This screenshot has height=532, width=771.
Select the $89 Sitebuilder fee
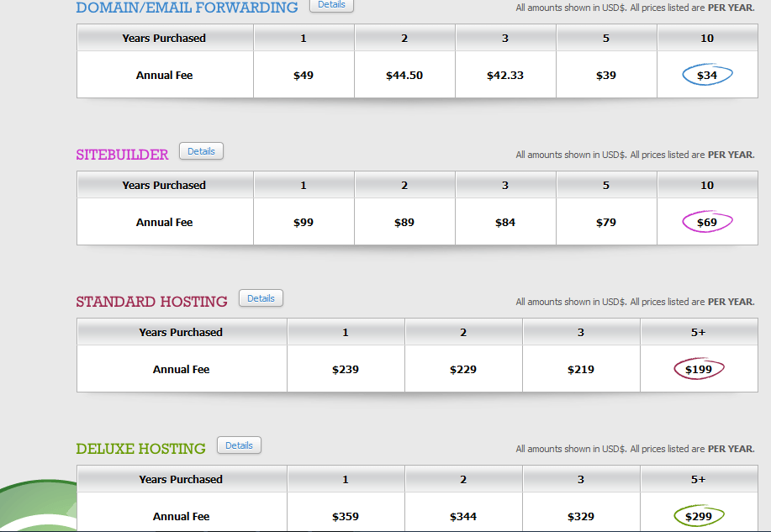(404, 222)
